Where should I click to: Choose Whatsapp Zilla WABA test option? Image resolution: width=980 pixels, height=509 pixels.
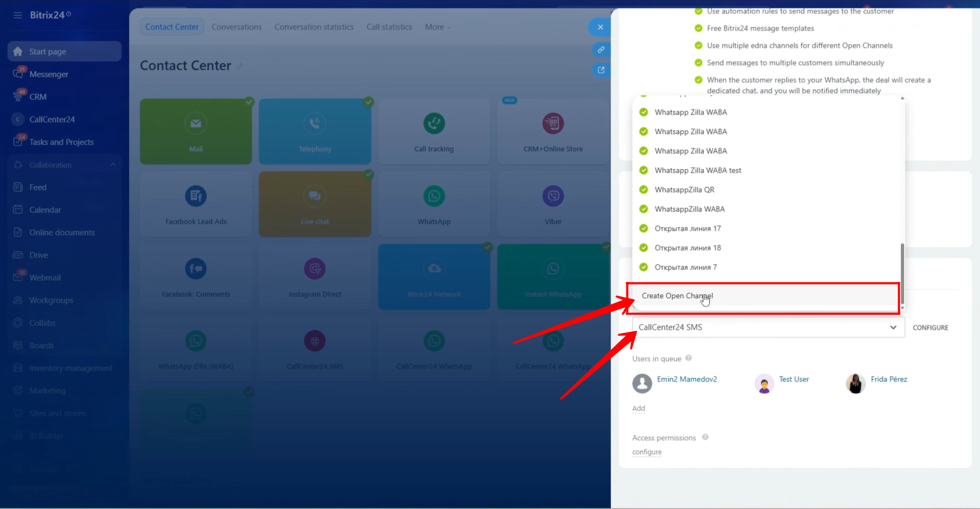(697, 171)
